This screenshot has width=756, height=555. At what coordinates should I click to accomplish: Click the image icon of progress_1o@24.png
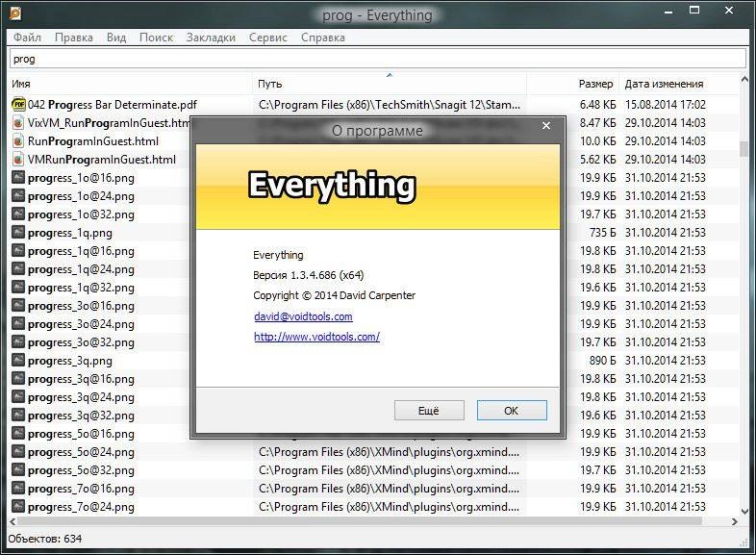(x=18, y=196)
